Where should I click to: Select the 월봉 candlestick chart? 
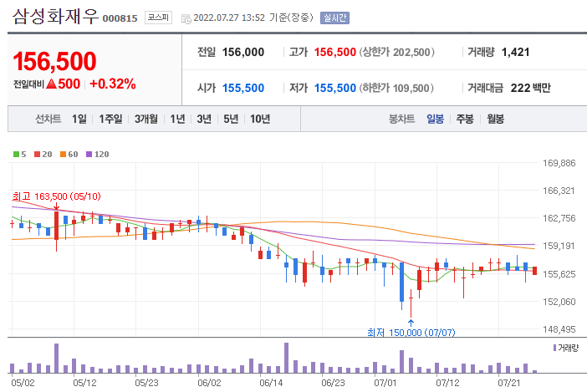coord(495,119)
